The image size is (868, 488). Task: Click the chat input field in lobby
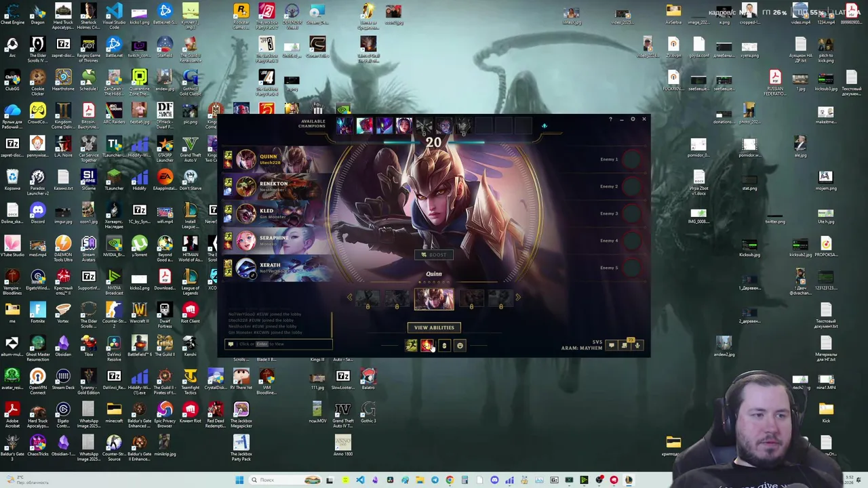point(279,344)
